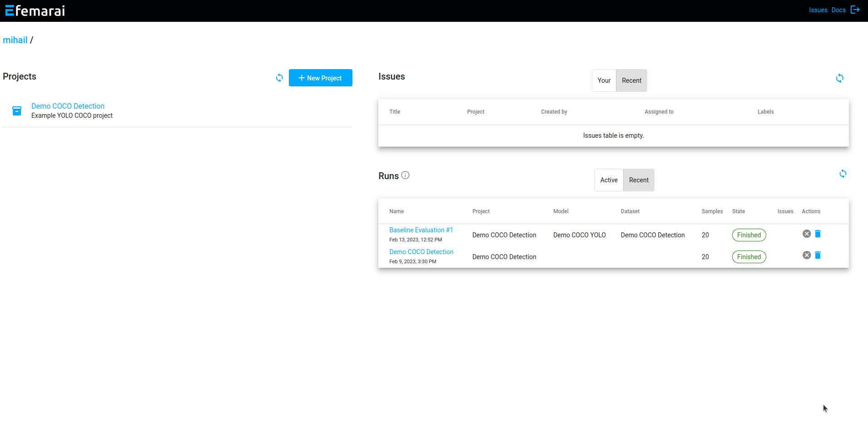The height and width of the screenshot is (426, 868).
Task: Click the Issues Title column header
Action: (x=395, y=112)
